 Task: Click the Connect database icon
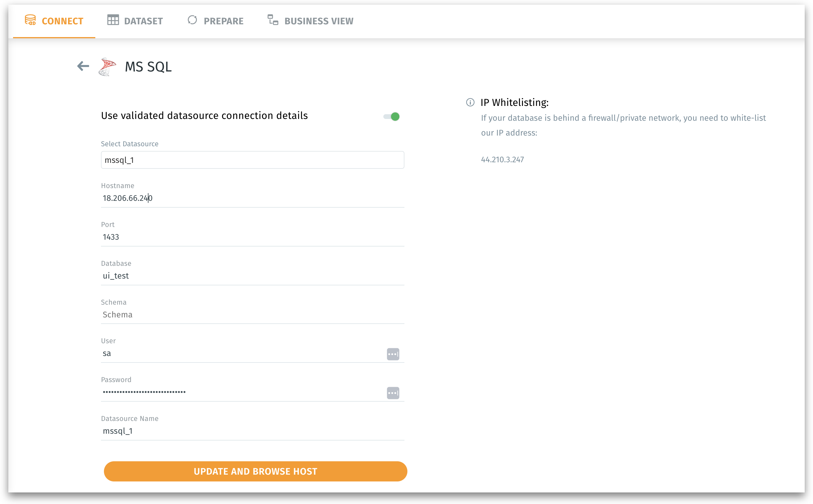point(30,20)
